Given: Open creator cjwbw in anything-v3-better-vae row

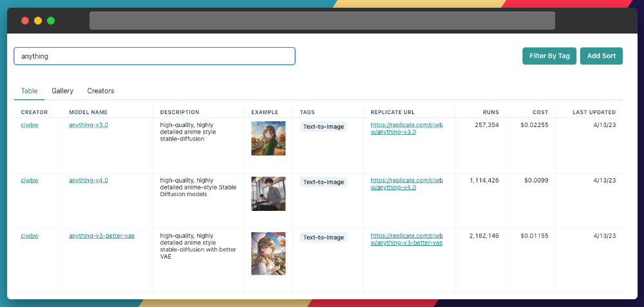Looking at the screenshot, I should [30, 236].
